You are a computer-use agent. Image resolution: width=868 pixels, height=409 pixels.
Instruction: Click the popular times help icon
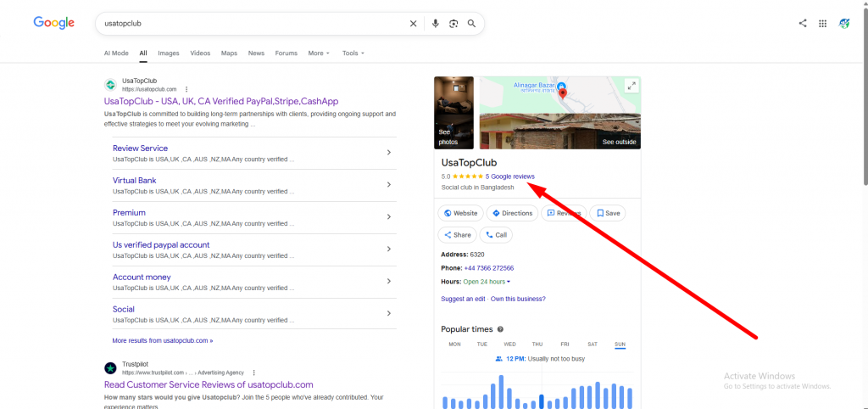point(500,329)
